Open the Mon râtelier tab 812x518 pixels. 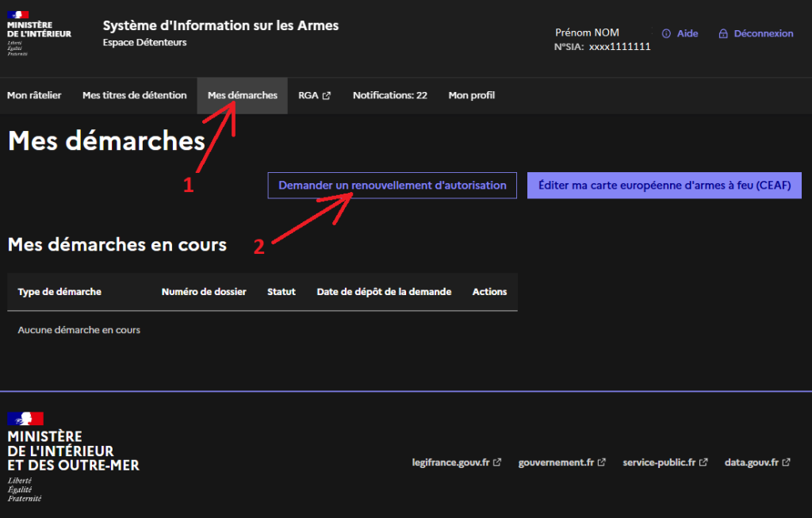[34, 95]
